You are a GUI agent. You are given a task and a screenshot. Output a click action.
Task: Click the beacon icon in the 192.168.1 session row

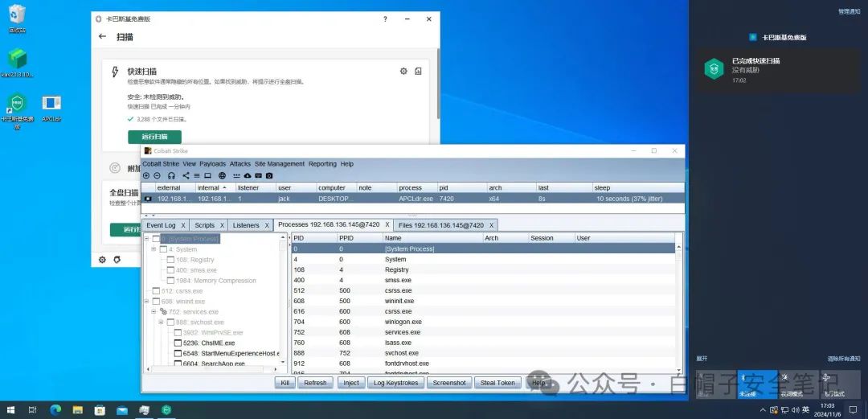click(x=149, y=199)
